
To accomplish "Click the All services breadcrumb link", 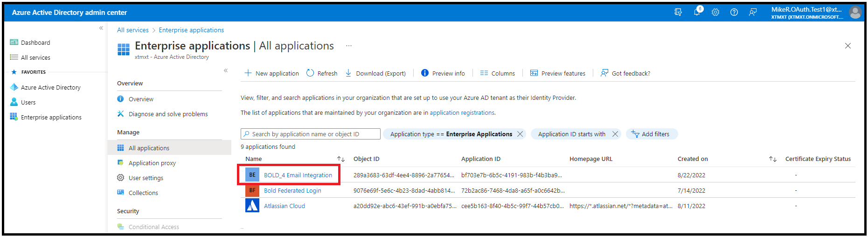I will coord(133,30).
